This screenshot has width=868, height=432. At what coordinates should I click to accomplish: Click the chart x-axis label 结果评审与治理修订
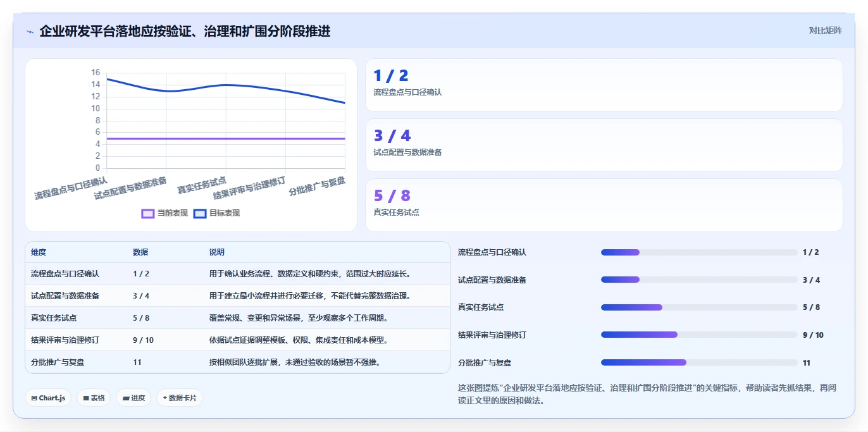[x=249, y=188]
